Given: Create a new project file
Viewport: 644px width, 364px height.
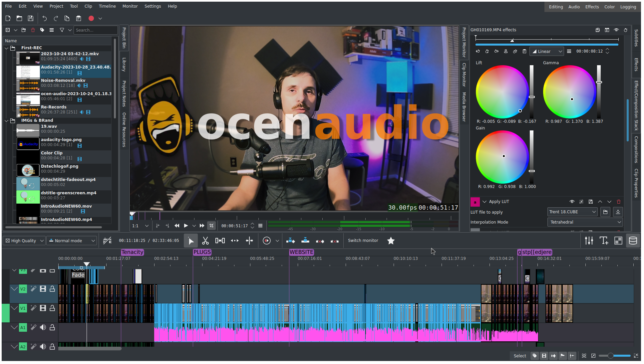Looking at the screenshot, I should pyautogui.click(x=8, y=19).
